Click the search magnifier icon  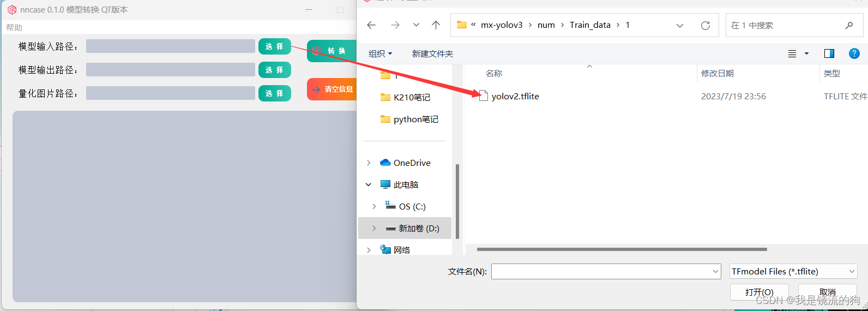tap(849, 25)
